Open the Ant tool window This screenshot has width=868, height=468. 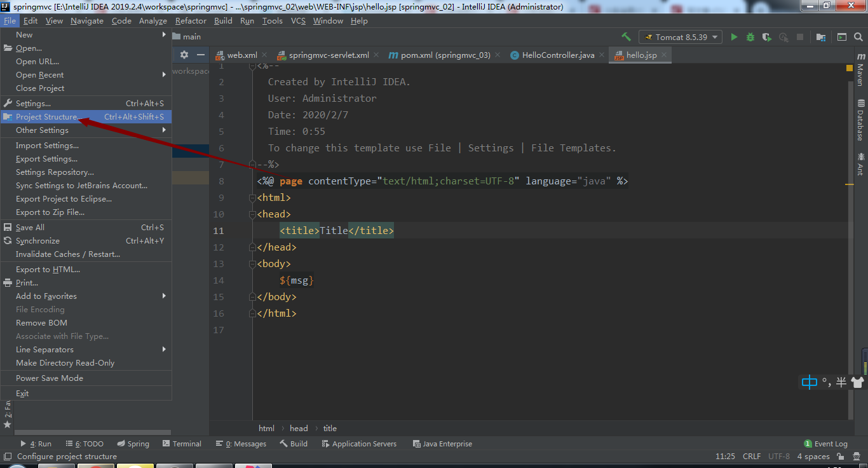pyautogui.click(x=861, y=164)
